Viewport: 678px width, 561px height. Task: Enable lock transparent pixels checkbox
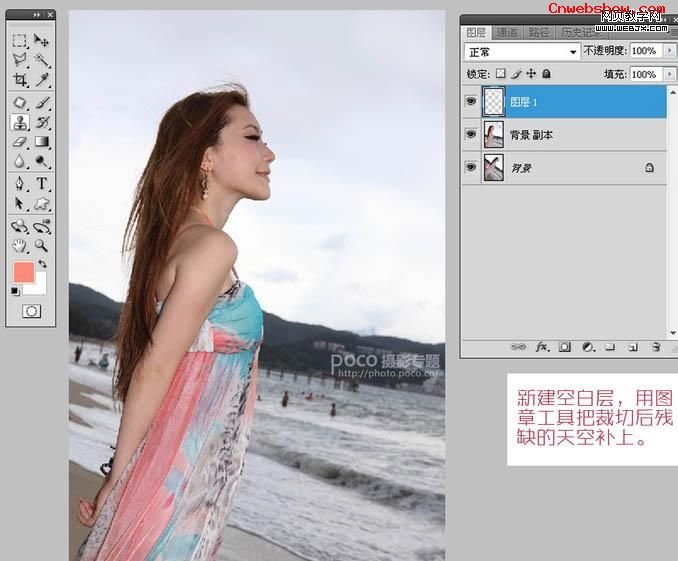(x=500, y=74)
